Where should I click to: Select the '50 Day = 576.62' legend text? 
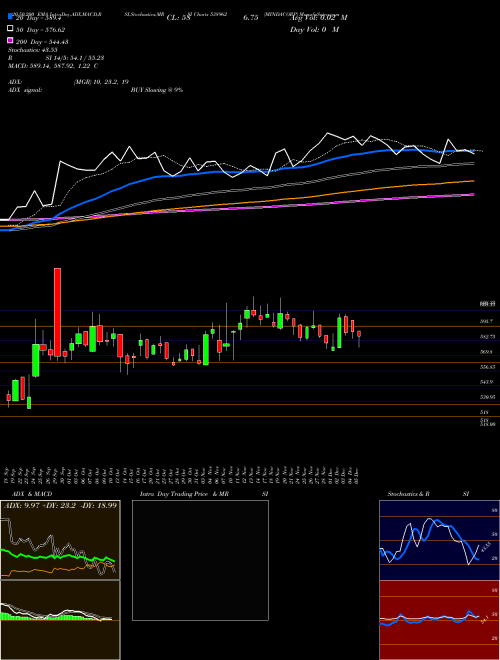pyautogui.click(x=41, y=29)
